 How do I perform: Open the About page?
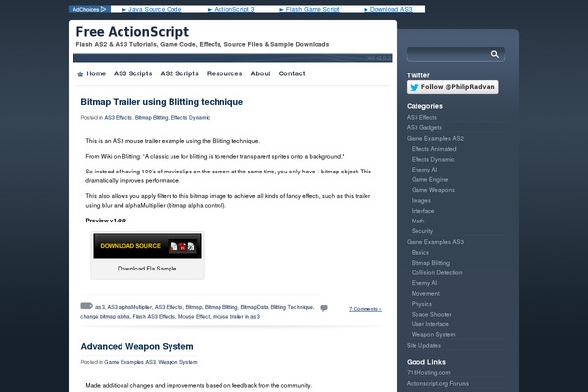pos(261,73)
